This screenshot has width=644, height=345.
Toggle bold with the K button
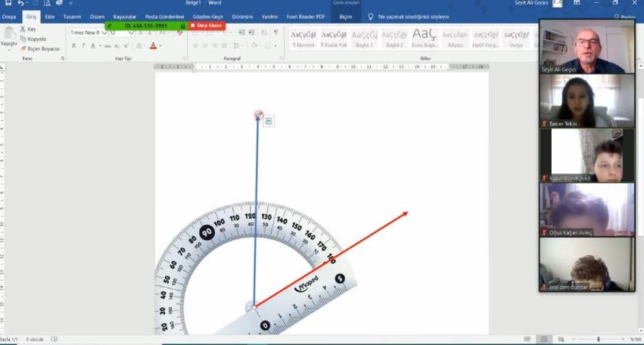pos(74,46)
